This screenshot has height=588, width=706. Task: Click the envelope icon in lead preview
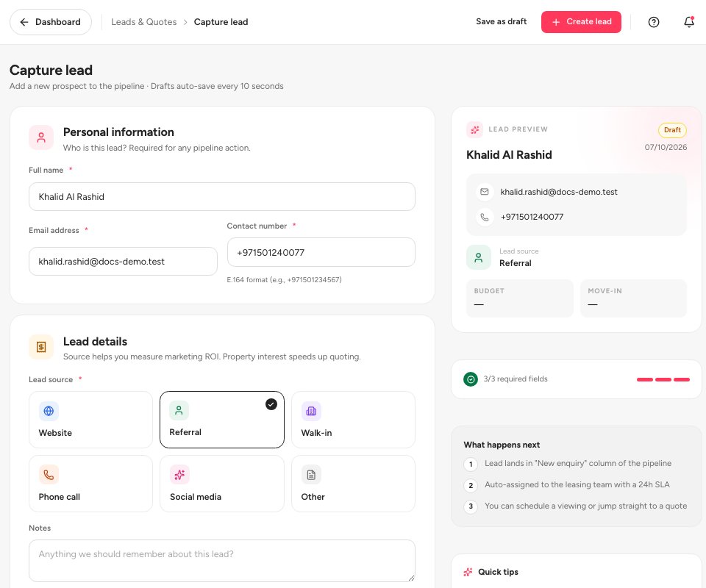click(x=485, y=192)
